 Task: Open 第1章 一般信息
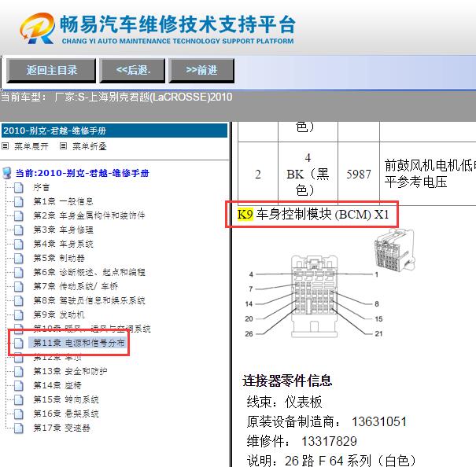pyautogui.click(x=63, y=201)
